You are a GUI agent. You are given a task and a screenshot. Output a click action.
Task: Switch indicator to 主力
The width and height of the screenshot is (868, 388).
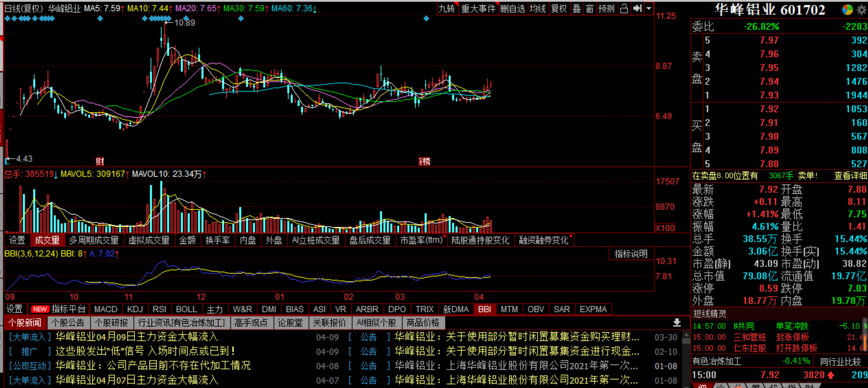pyautogui.click(x=215, y=309)
